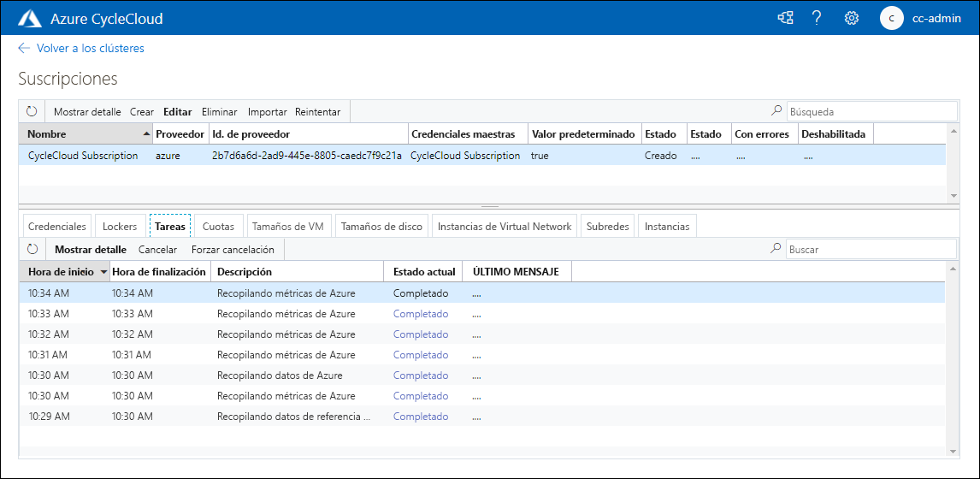
Task: Click the Credenciales maestras column header
Action: click(x=468, y=133)
